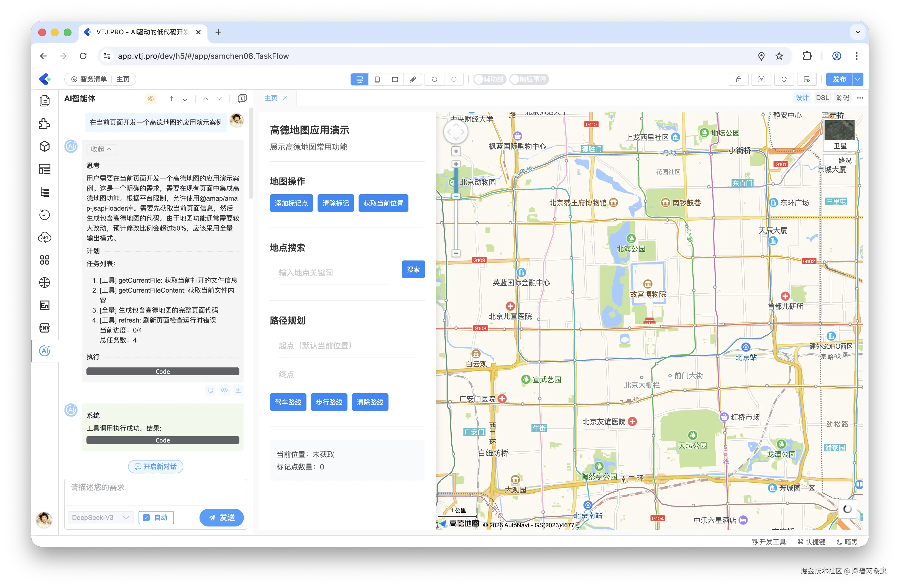This screenshot has height=588, width=900.
Task: Expand the dropdown arrow beside 发布
Action: click(858, 80)
